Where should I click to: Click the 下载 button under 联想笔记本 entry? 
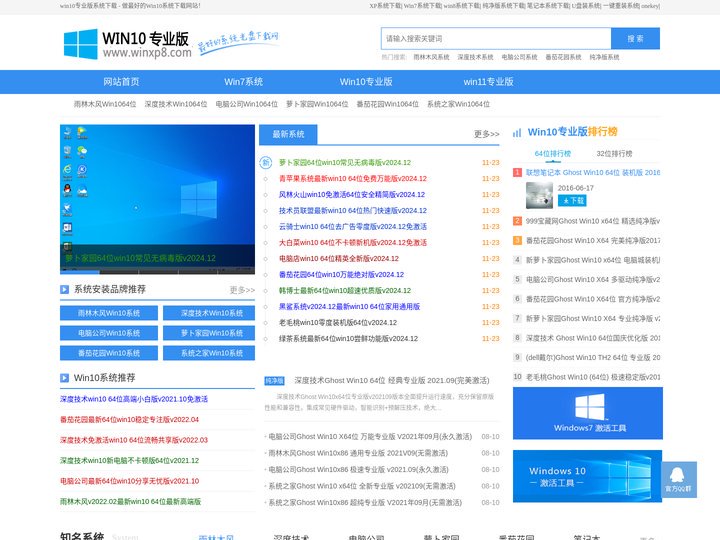tap(572, 201)
